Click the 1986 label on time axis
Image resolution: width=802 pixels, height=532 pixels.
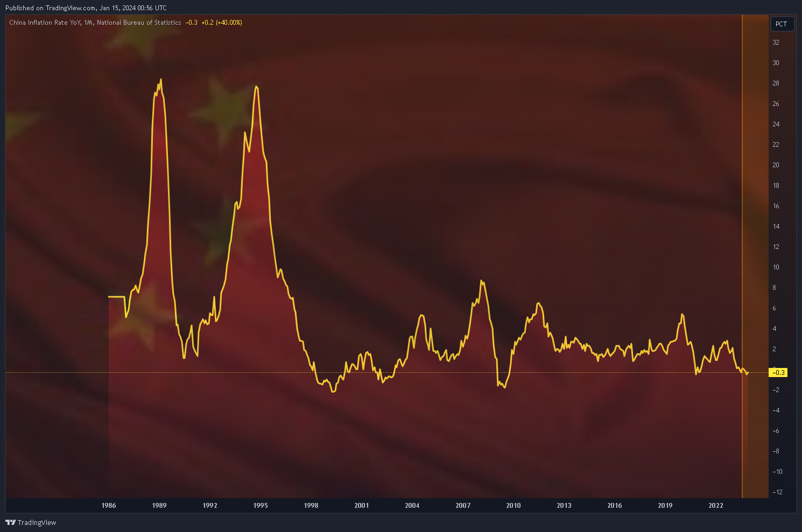(109, 505)
